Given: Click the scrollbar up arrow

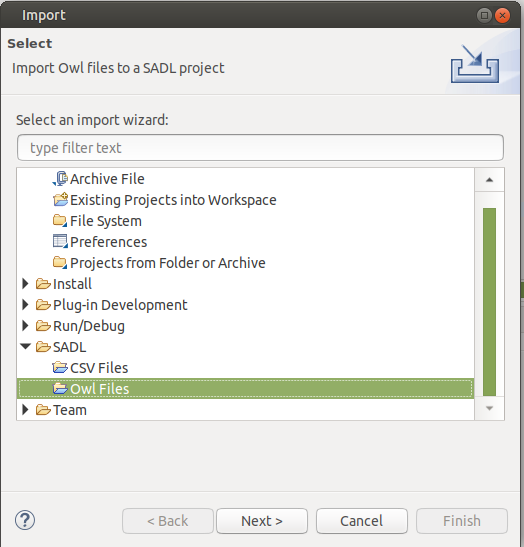Looking at the screenshot, I should [x=489, y=180].
